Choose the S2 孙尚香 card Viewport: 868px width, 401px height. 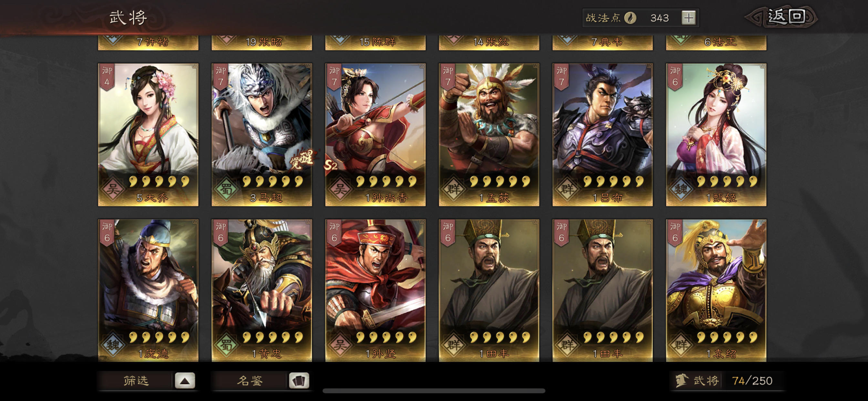(x=375, y=135)
